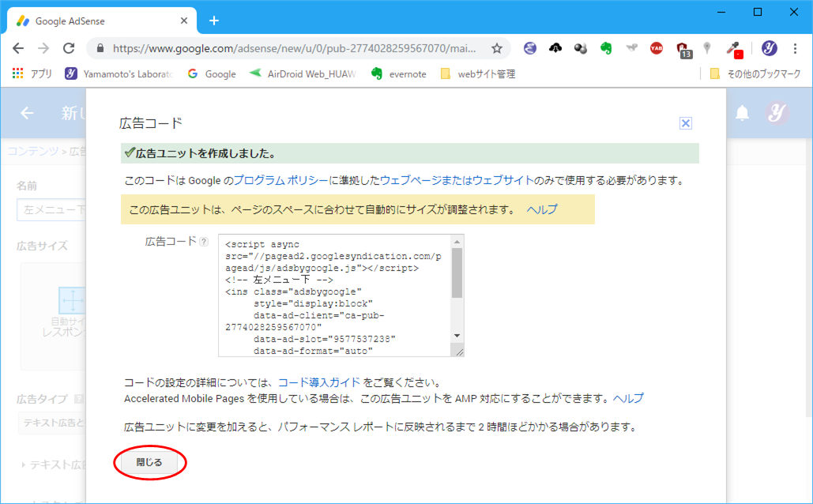Click the grey spheres extension icon
Screen dimensions: 813x504
(x=581, y=48)
